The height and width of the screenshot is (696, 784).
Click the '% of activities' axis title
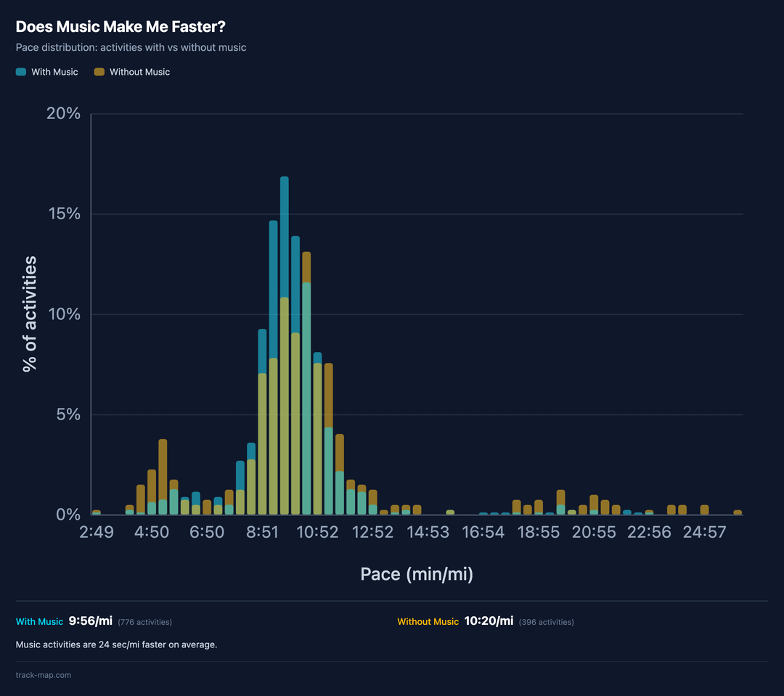click(30, 314)
